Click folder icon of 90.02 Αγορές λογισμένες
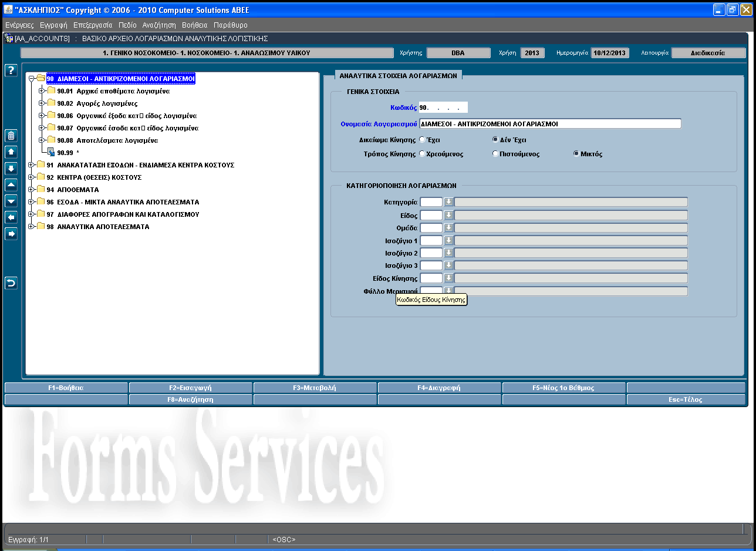Screen dimensions: 756x551 pos(51,103)
